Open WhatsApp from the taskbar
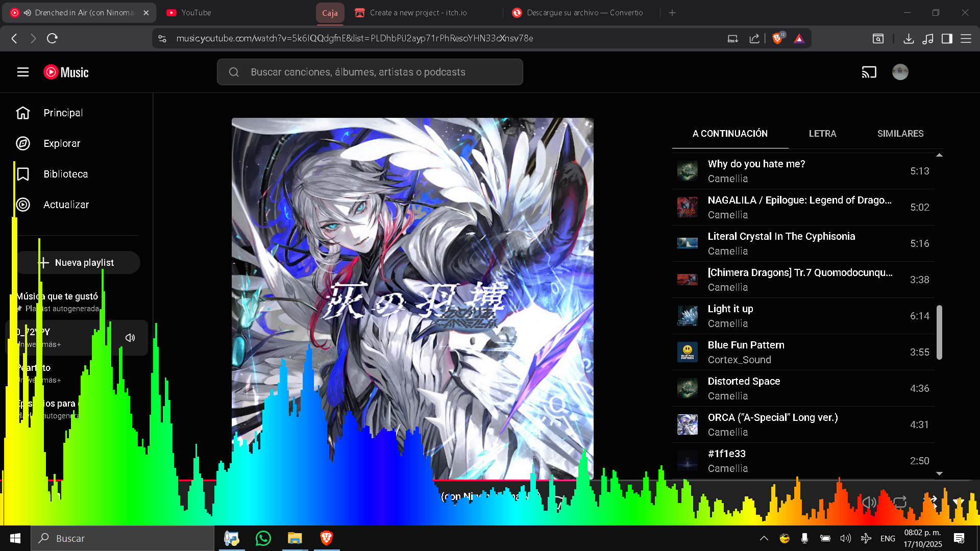This screenshot has height=551, width=980. tap(263, 538)
